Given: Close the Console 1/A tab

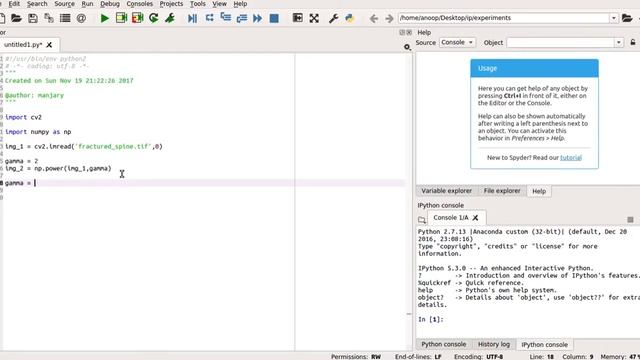Looking at the screenshot, I should (x=476, y=218).
